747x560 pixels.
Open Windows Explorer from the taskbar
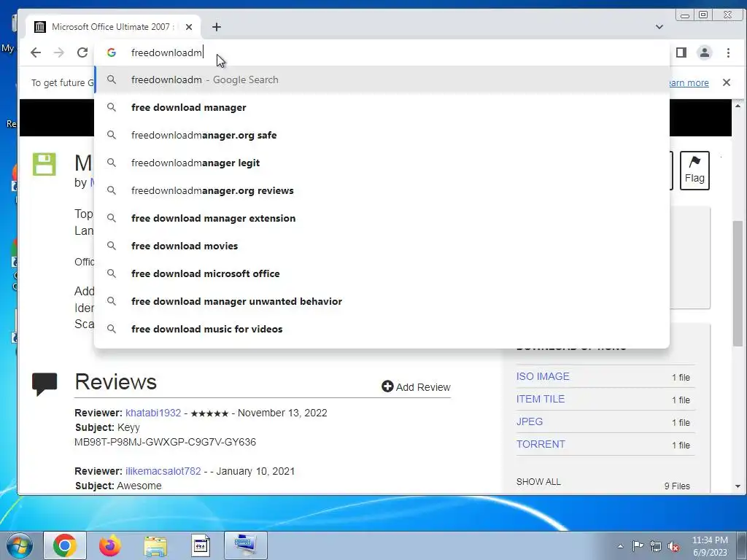[x=155, y=545]
